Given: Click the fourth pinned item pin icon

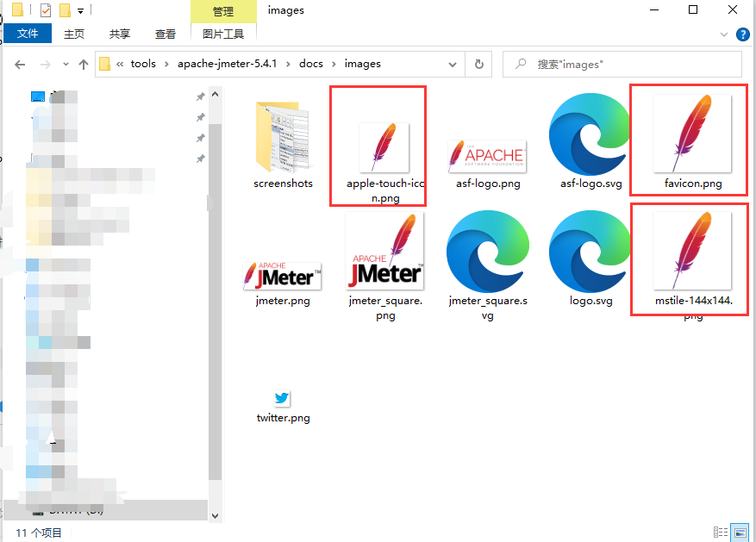Looking at the screenshot, I should click(x=201, y=159).
